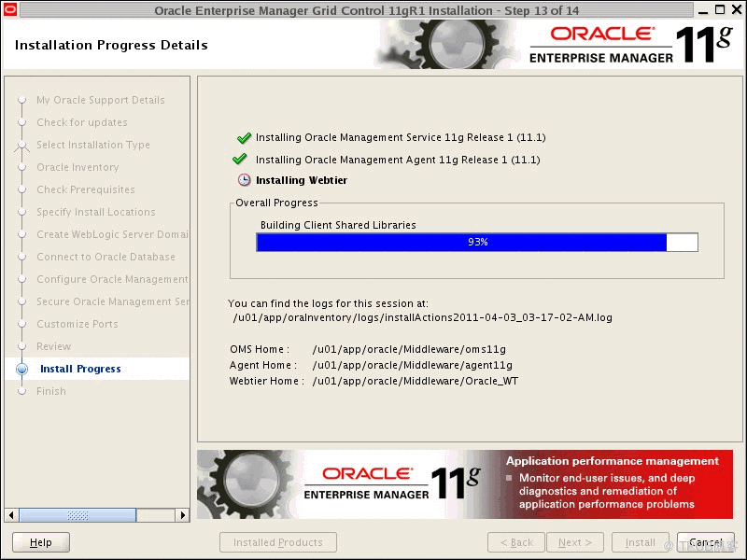The image size is (747, 560).
Task: Select the Connect to Oracle Database step
Action: [x=106, y=257]
